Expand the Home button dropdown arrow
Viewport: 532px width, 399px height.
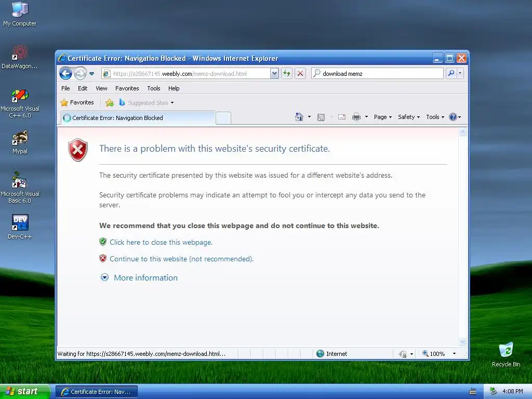point(309,117)
